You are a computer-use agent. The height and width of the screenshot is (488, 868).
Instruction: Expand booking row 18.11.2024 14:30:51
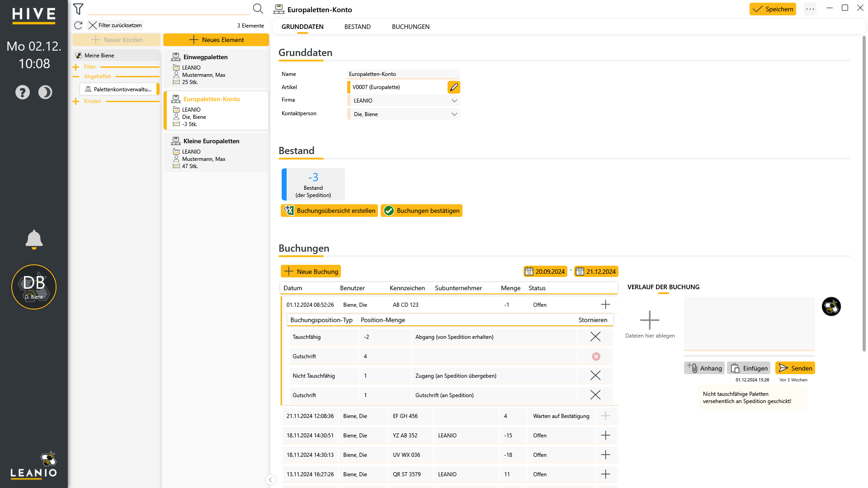pyautogui.click(x=606, y=435)
